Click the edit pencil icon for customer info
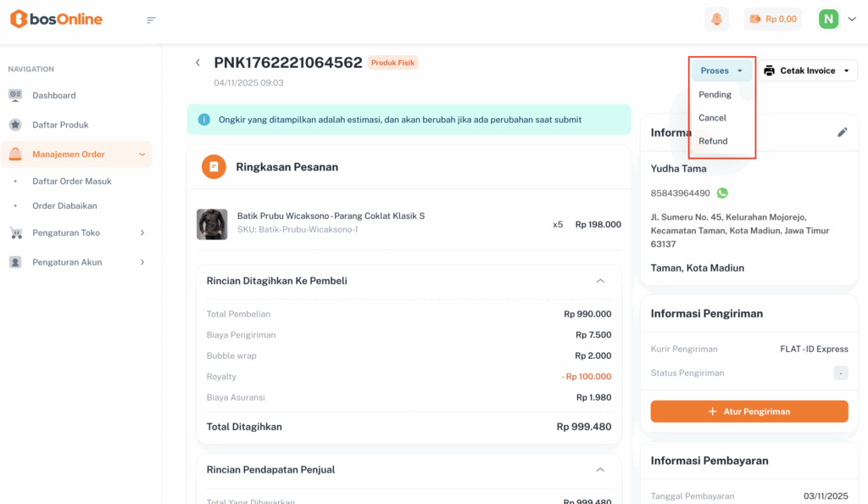 (842, 132)
